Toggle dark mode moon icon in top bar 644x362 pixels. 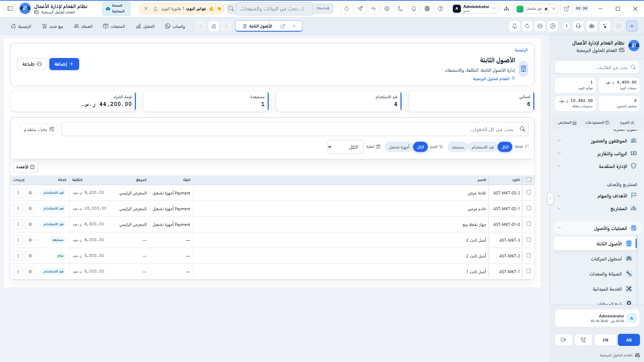(400, 9)
